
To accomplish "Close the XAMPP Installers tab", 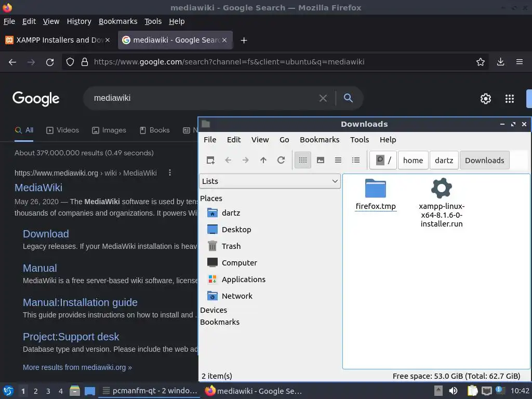I will (x=107, y=40).
